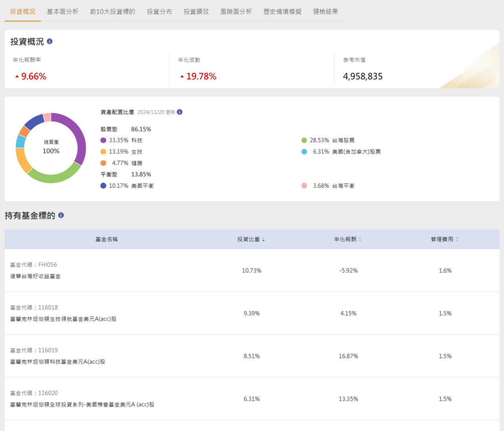Switch to the 投資概況 tab
This screenshot has height=431, width=504.
[x=23, y=12]
